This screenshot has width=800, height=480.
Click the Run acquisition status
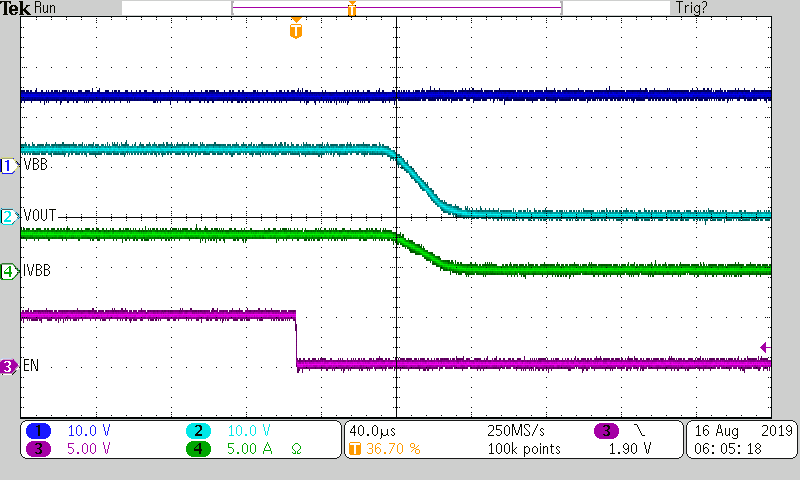[45, 8]
